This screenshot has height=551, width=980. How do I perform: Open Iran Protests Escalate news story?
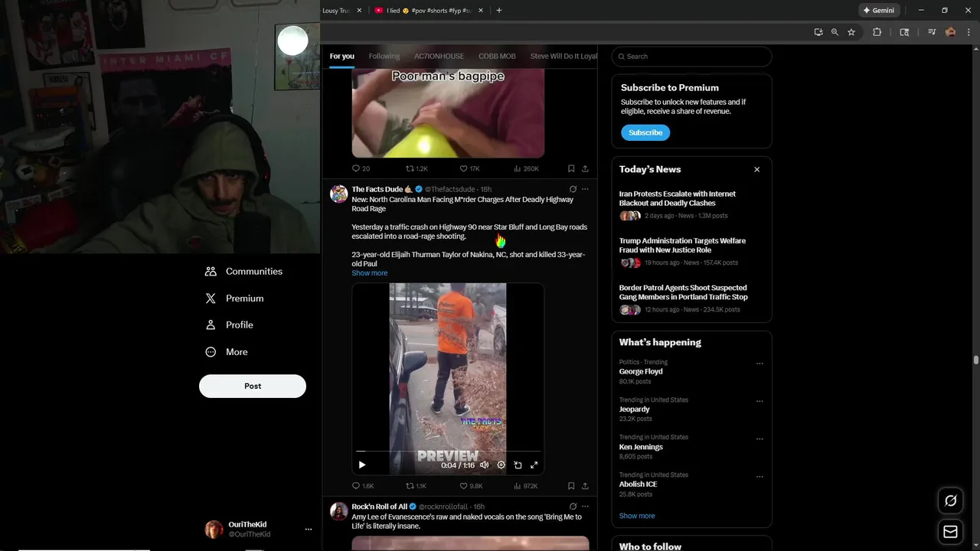pos(691,207)
